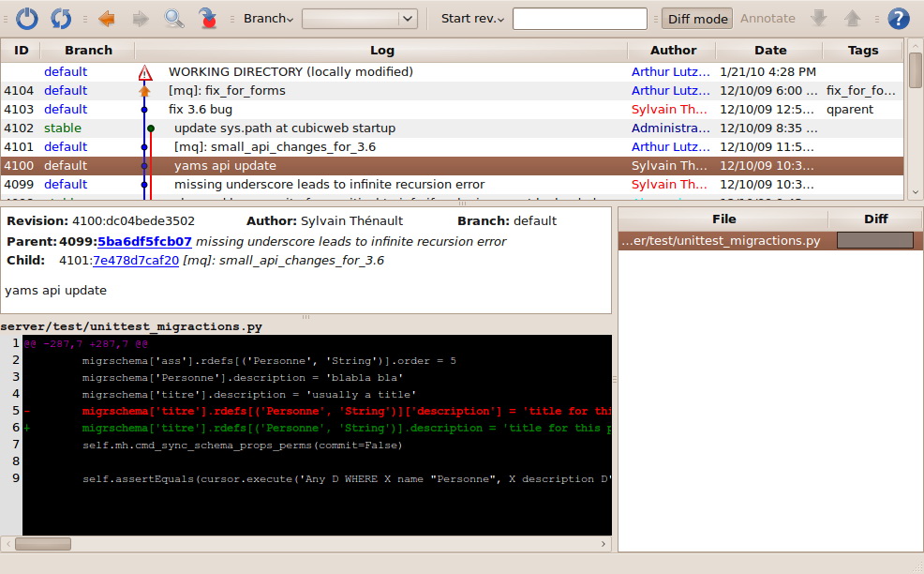
Task: Open help via the question mark icon
Action: tap(897, 18)
